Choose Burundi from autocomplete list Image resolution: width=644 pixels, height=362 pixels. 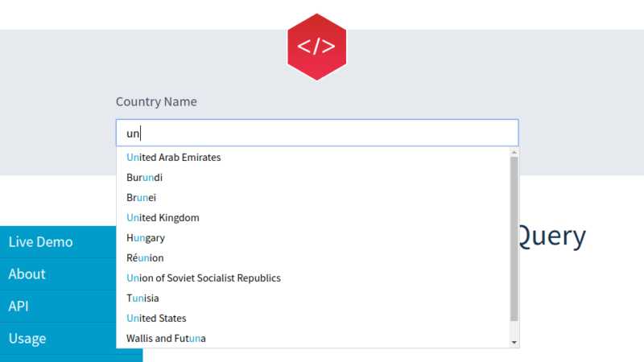click(x=145, y=178)
